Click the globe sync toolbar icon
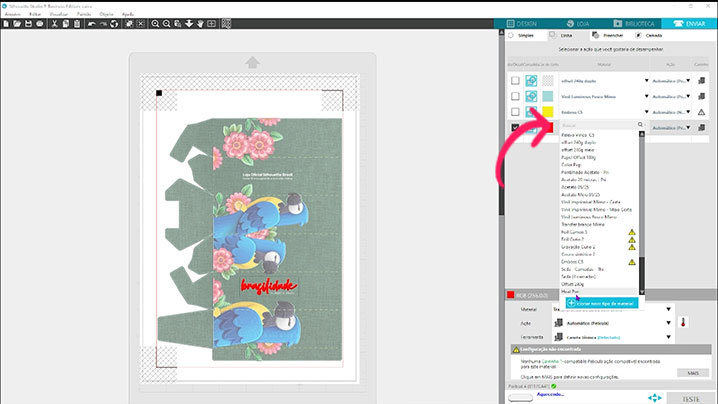Image resolution: width=718 pixels, height=404 pixels. coord(114,23)
